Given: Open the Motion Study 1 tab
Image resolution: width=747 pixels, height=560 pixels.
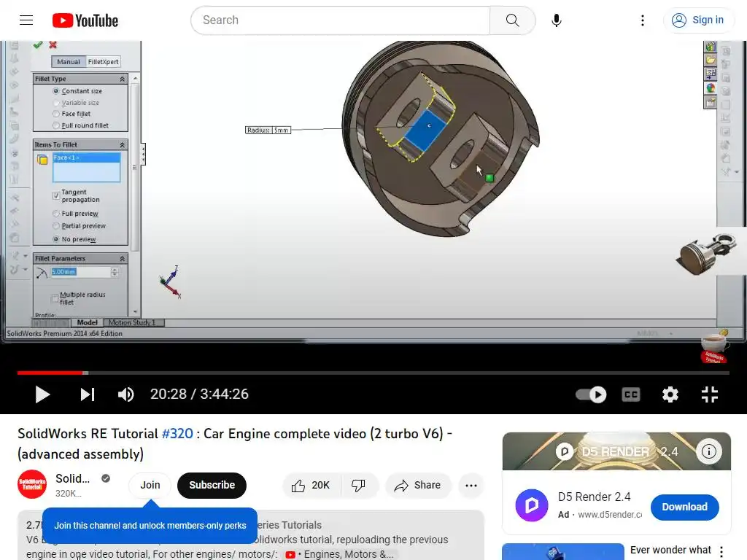Looking at the screenshot, I should (x=132, y=322).
